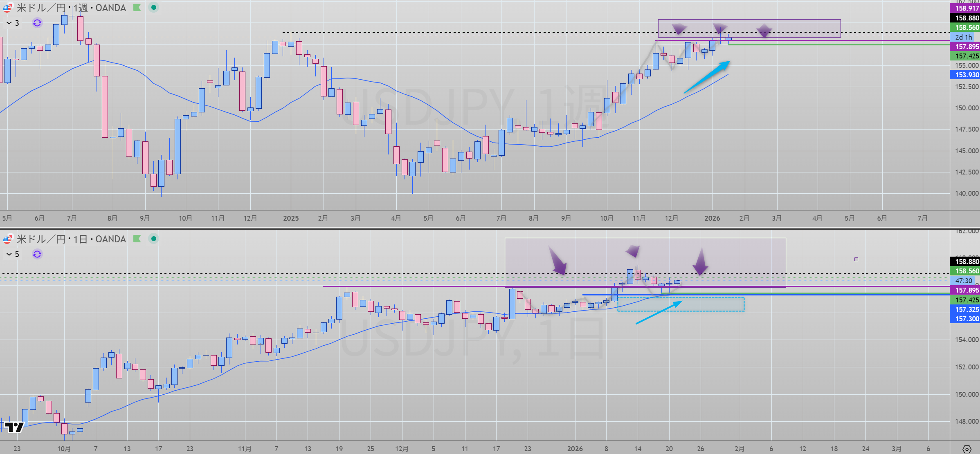The width and height of the screenshot is (980, 454).
Task: Click the TradingView logo icon
Action: pyautogui.click(x=14, y=427)
